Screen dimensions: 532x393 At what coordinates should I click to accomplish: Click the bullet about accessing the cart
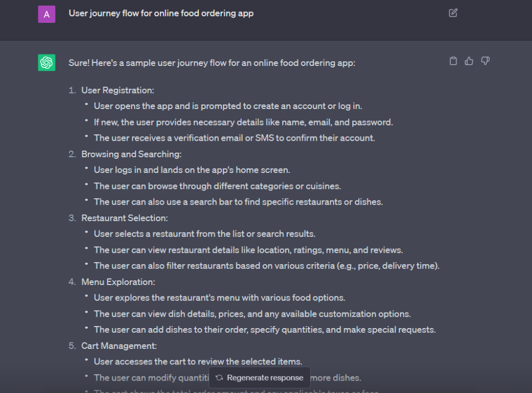(198, 362)
